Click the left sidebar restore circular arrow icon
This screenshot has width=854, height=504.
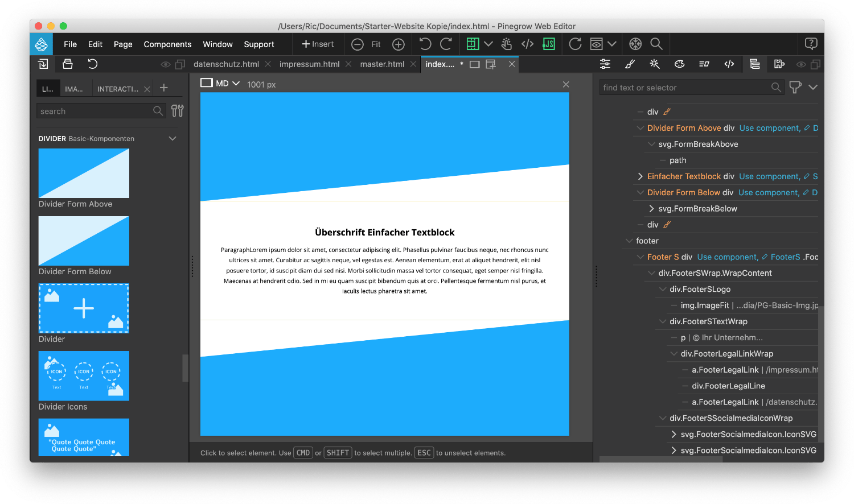pyautogui.click(x=93, y=64)
